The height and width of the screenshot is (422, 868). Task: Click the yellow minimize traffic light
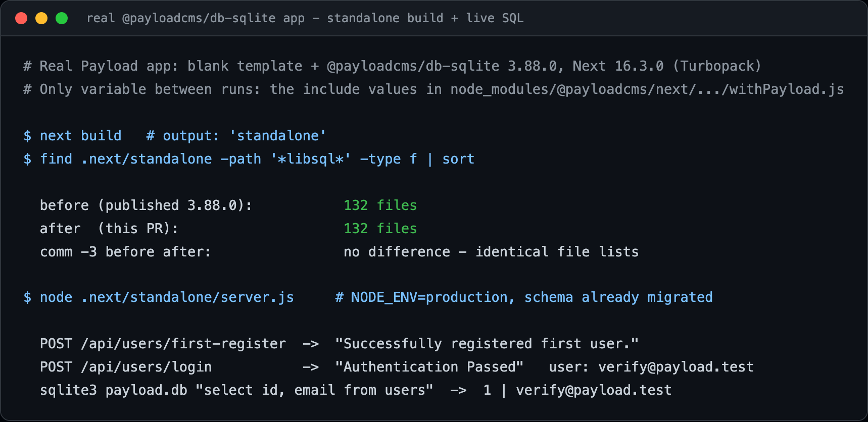click(x=41, y=19)
